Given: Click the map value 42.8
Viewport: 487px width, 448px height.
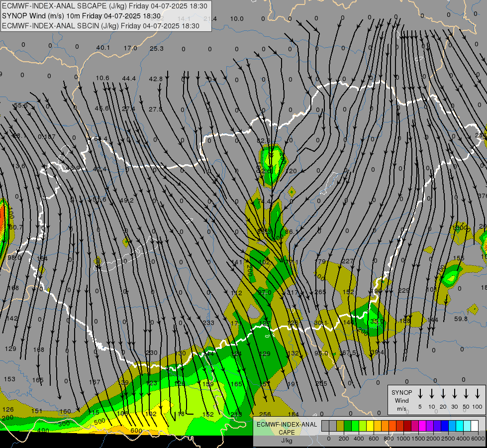Looking at the screenshot, I should [x=156, y=79].
